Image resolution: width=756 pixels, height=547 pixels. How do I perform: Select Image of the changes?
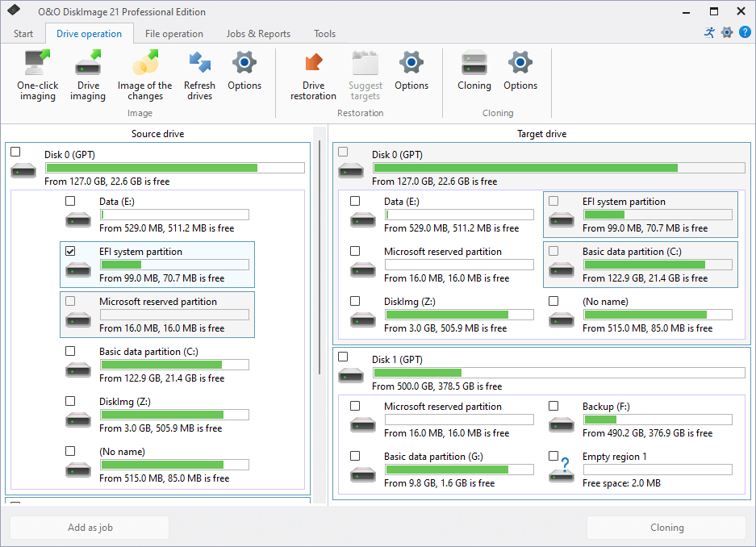[x=144, y=76]
